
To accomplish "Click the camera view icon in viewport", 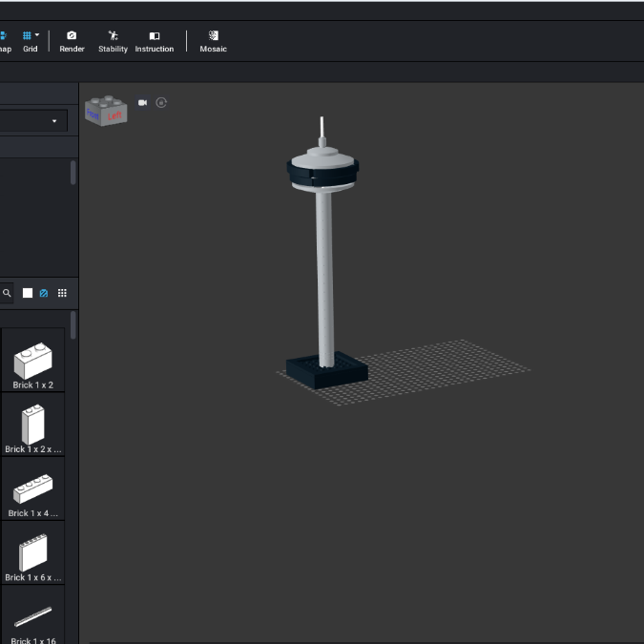I will coord(142,103).
